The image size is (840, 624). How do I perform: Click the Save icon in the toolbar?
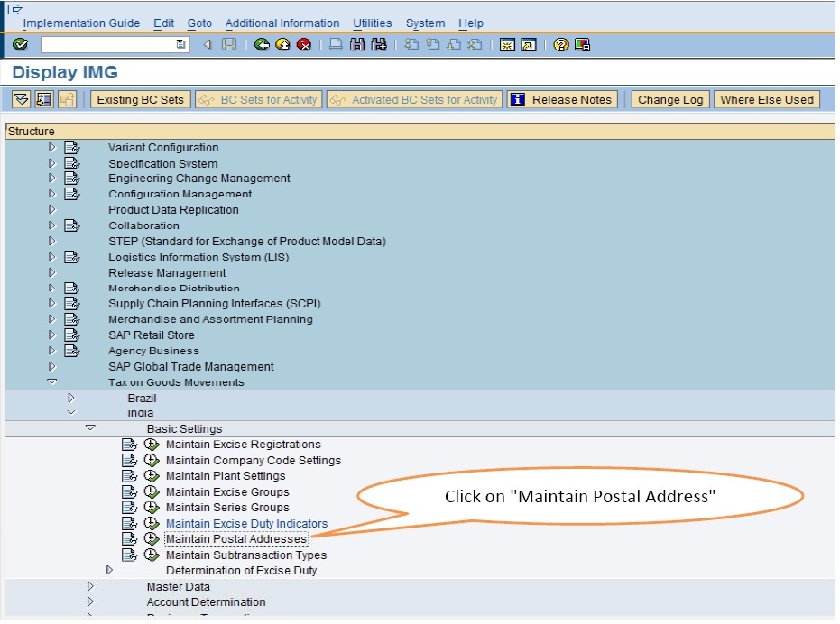coord(227,44)
